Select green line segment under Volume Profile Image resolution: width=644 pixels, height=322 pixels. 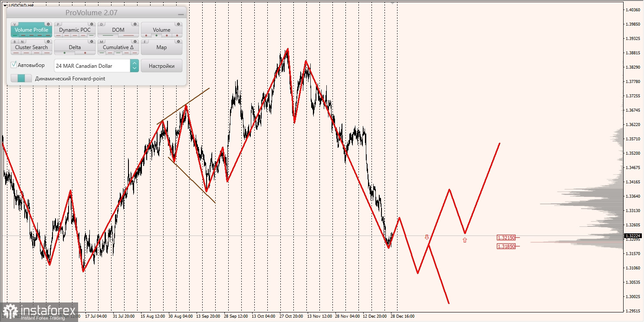(x=15, y=35)
